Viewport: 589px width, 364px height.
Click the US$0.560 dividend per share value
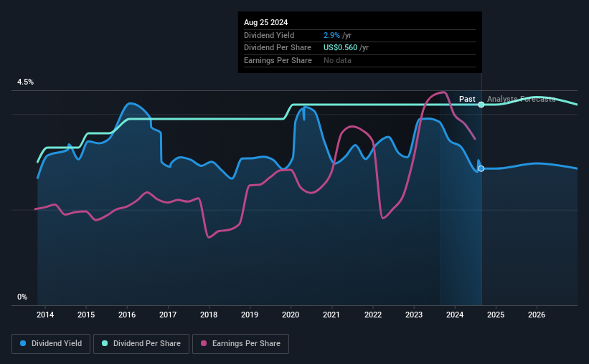click(x=340, y=48)
